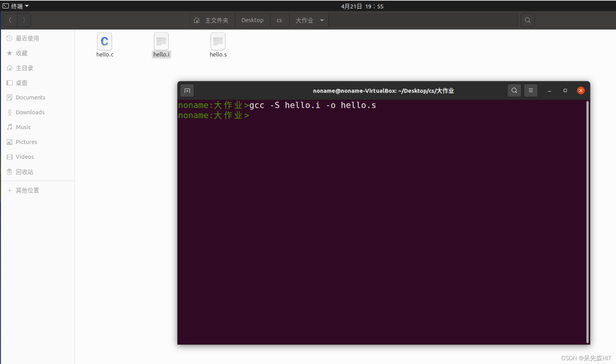This screenshot has width=616, height=364.
Task: Click the terminal window title text
Action: click(x=383, y=91)
